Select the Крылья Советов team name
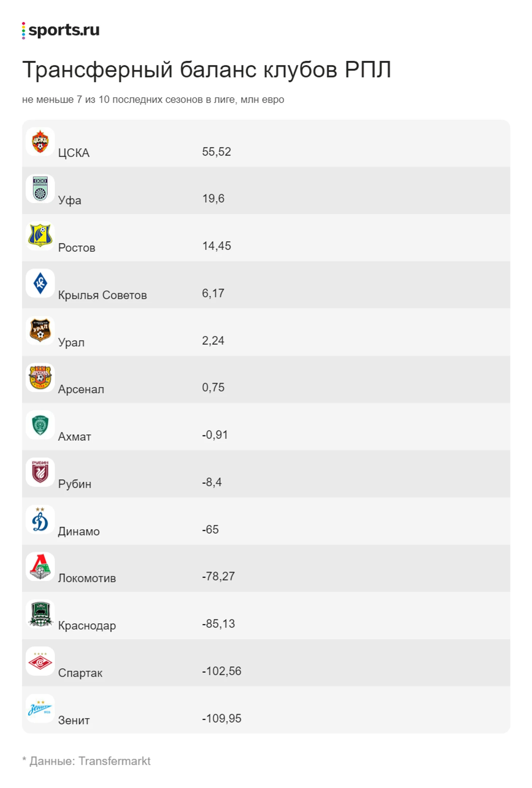The image size is (532, 788). (x=102, y=295)
